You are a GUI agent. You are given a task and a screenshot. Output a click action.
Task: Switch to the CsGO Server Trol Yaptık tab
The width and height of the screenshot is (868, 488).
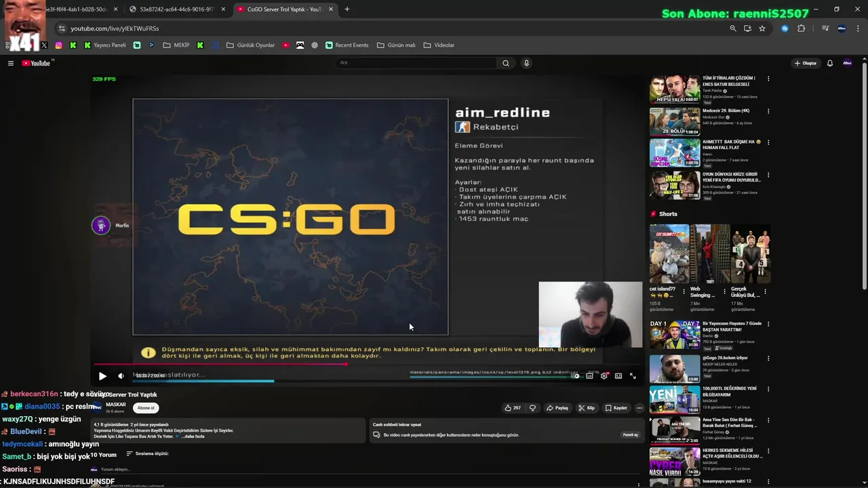[x=285, y=9]
